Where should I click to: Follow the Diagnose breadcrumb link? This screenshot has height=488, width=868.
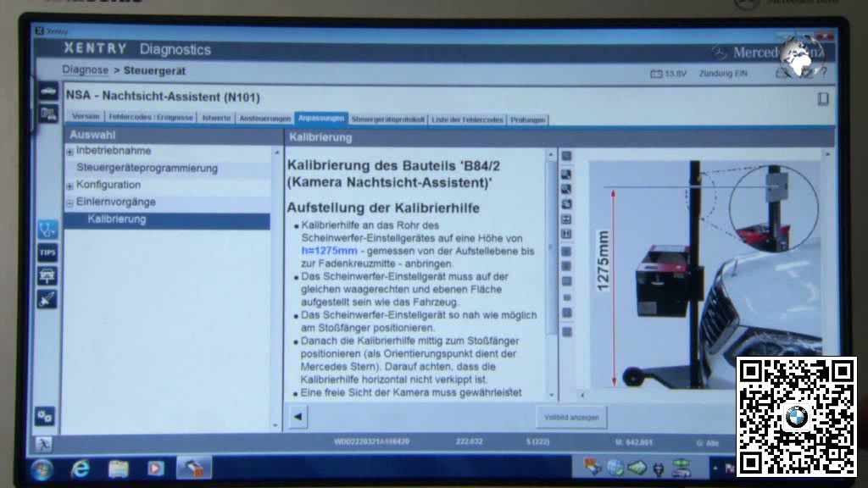pyautogui.click(x=86, y=70)
